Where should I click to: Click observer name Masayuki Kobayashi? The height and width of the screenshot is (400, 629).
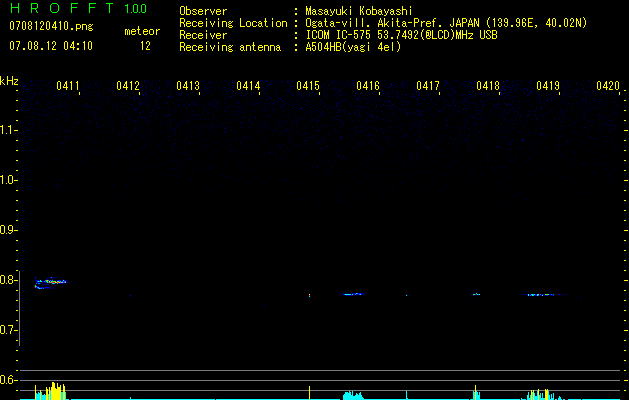pyautogui.click(x=359, y=11)
